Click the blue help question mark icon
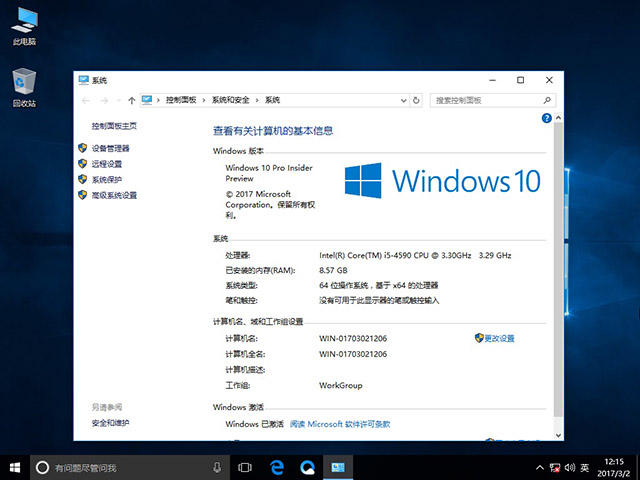 coord(546,118)
